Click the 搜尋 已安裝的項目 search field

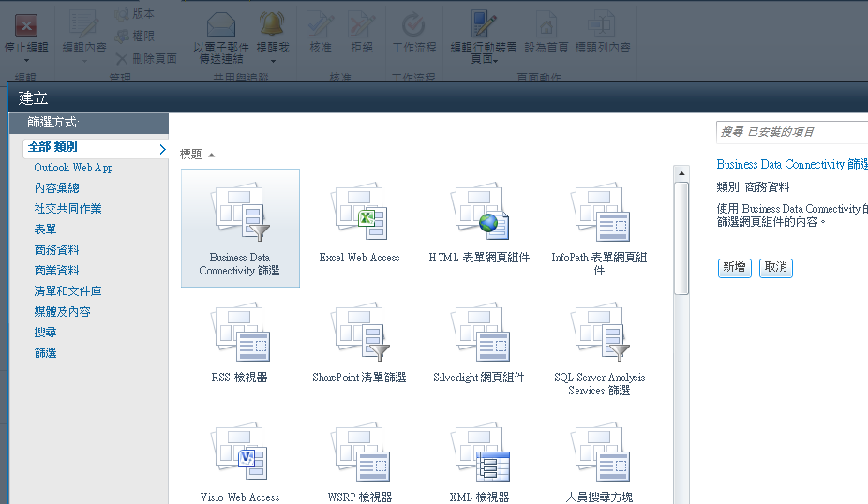point(792,132)
